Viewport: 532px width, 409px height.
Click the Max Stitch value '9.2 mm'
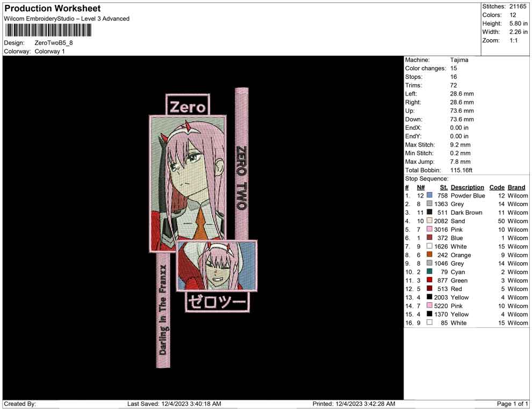460,144
